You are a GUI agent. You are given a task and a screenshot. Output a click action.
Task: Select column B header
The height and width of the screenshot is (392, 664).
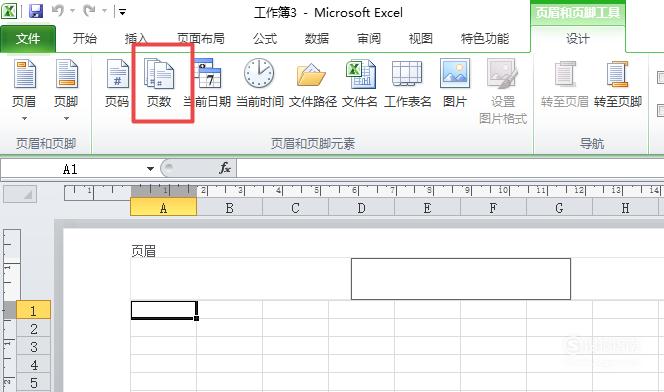(230, 208)
